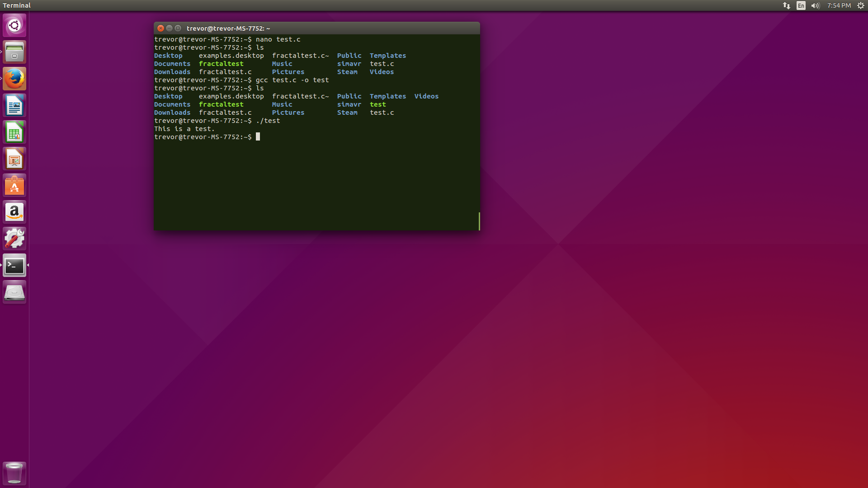Minimize the terminal window
The height and width of the screenshot is (488, 868).
coord(169,28)
